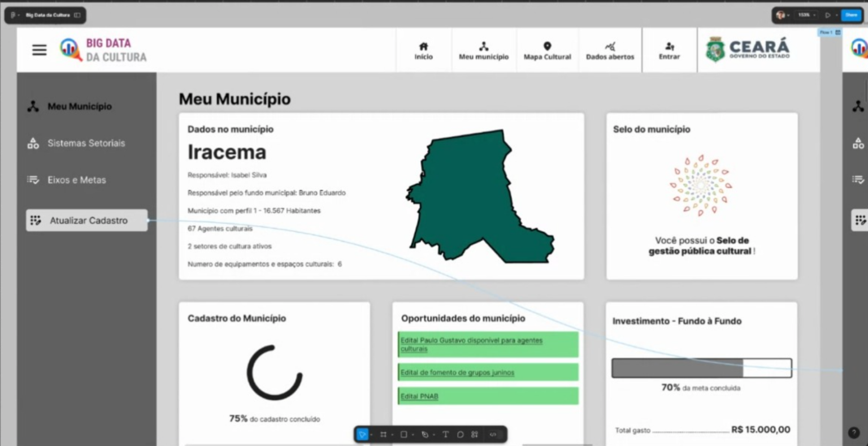Open Move tool options dropdown arrow
868x446 pixels.
[371, 435]
